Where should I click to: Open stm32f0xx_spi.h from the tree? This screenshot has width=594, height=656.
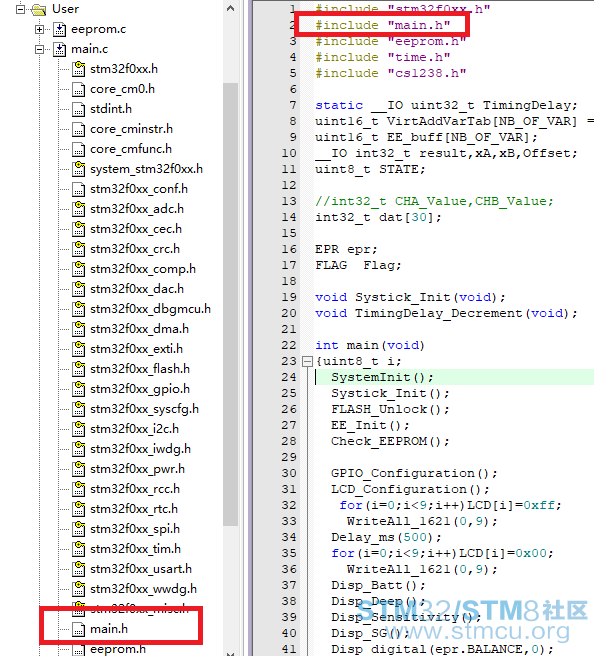(x=135, y=529)
